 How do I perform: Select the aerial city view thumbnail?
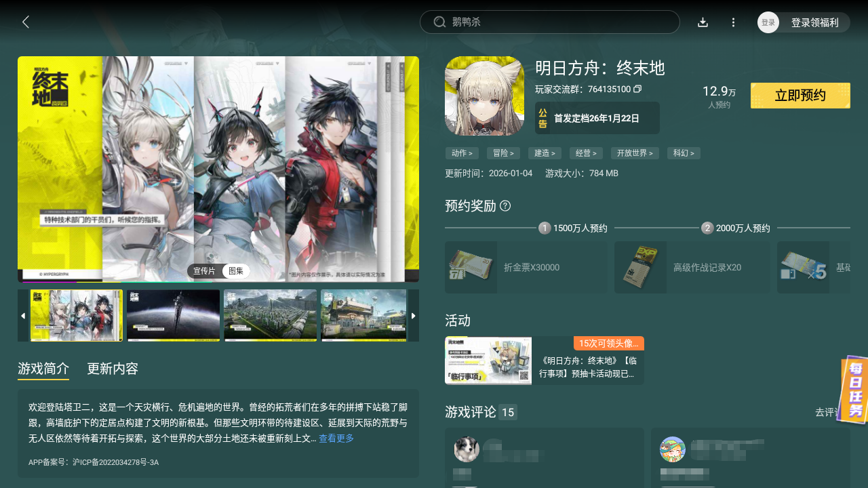pos(271,316)
